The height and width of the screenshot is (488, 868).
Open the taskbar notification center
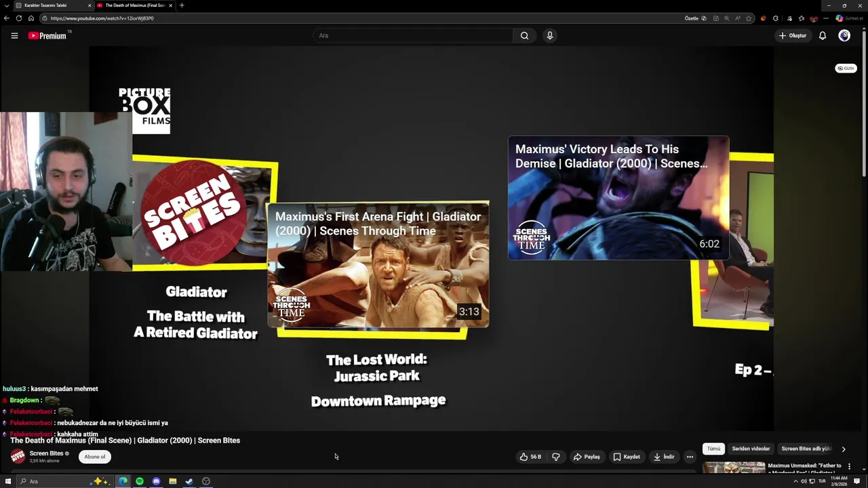pos(857,481)
